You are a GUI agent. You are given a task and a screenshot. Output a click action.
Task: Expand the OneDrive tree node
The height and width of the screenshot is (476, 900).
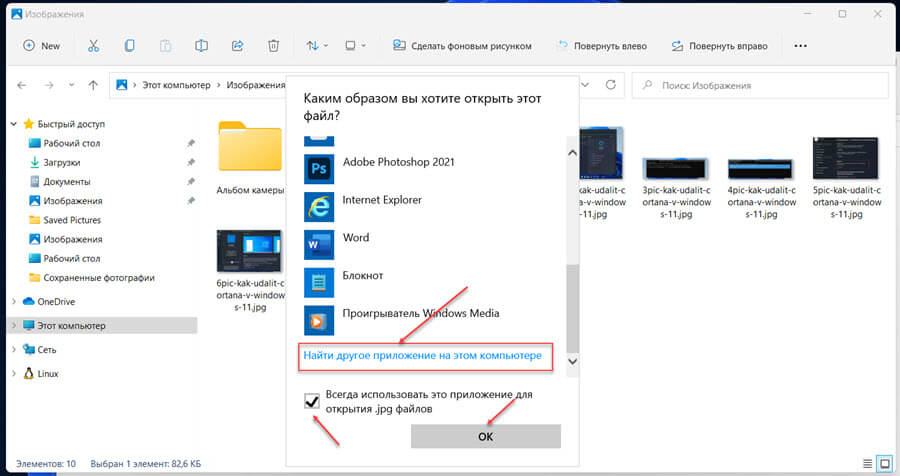14,301
